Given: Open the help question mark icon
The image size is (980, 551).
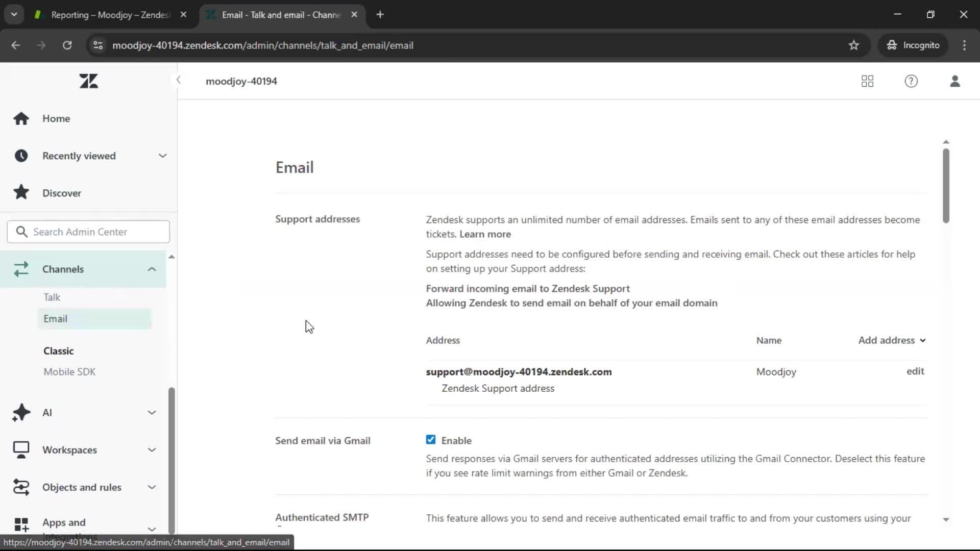Looking at the screenshot, I should pyautogui.click(x=911, y=81).
